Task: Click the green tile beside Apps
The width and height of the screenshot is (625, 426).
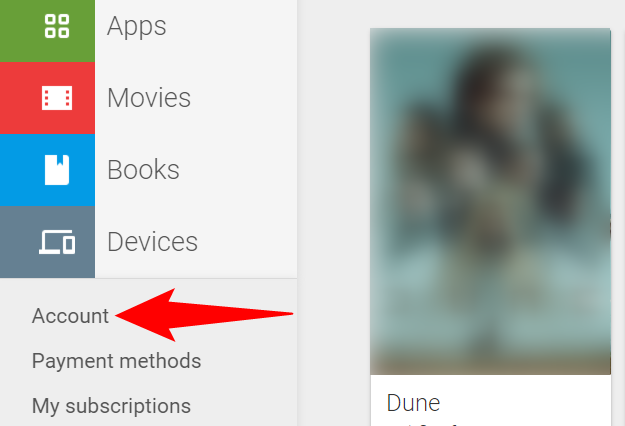Action: coord(47,31)
